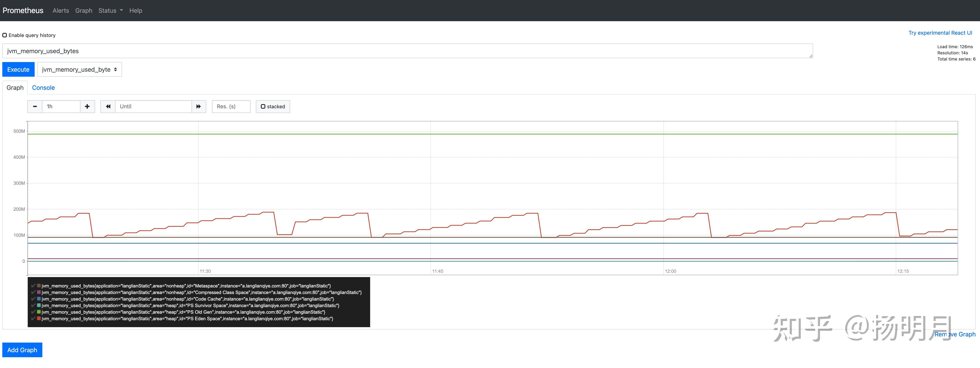
Task: Switch to the Console tab
Action: (43, 88)
